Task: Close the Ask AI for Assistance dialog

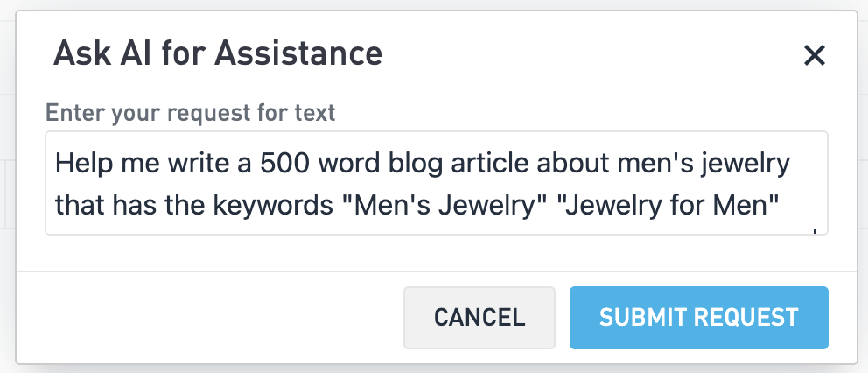Action: pos(814,56)
